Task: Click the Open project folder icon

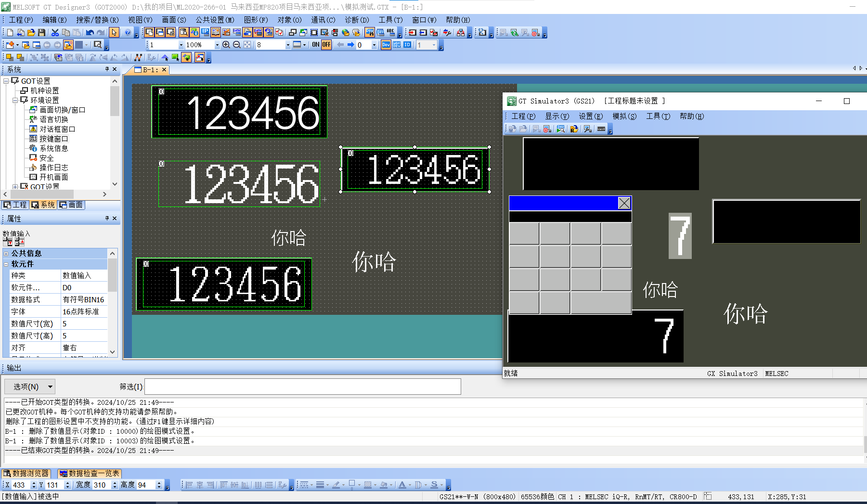Action: [31, 33]
